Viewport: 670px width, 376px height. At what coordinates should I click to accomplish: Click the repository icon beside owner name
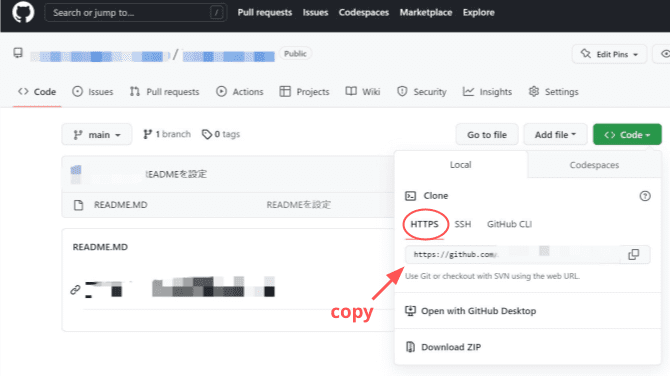(x=18, y=53)
